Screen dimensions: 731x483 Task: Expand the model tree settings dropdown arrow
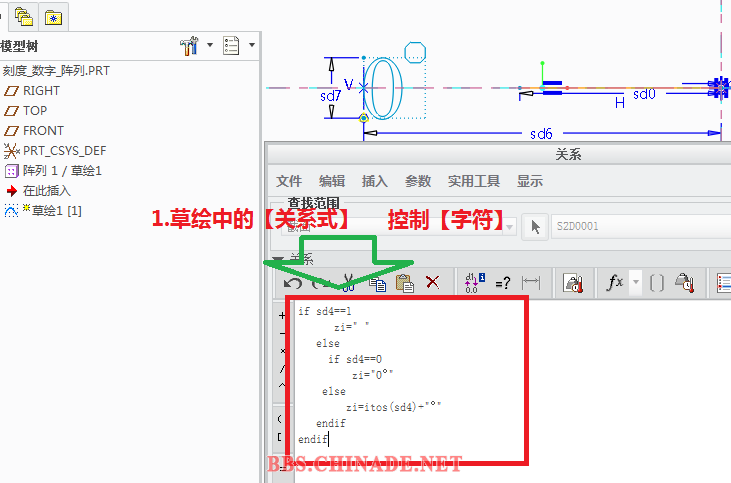[210, 45]
